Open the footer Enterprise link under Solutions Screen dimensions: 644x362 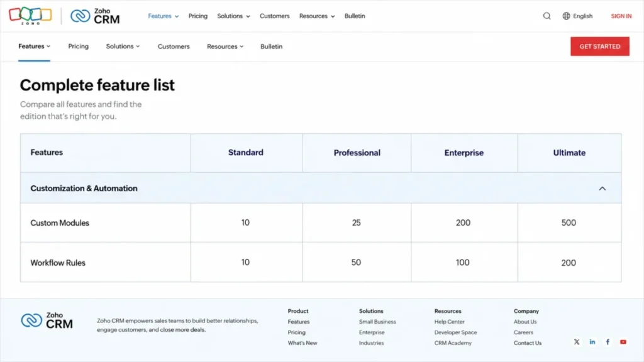point(372,332)
